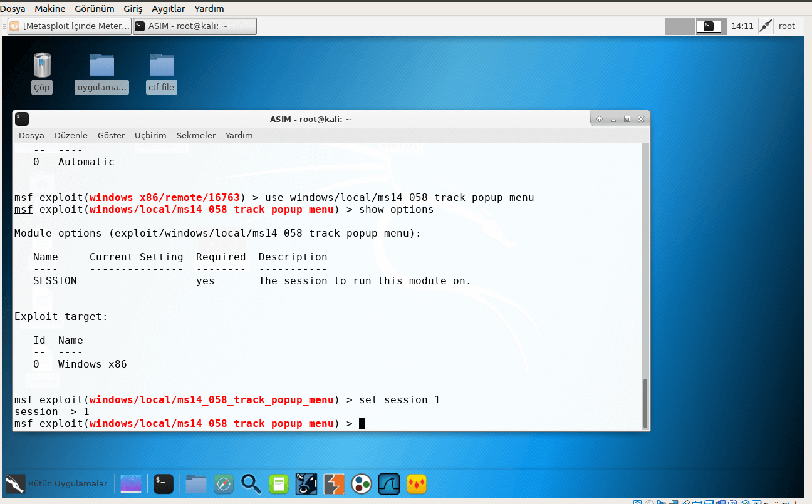Click the magnifying glass search icon in dock

click(x=251, y=483)
